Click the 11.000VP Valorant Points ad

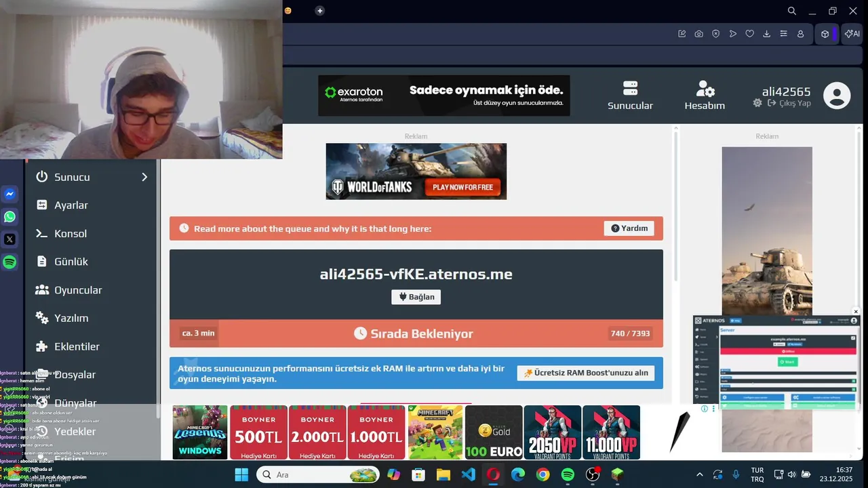pos(611,432)
